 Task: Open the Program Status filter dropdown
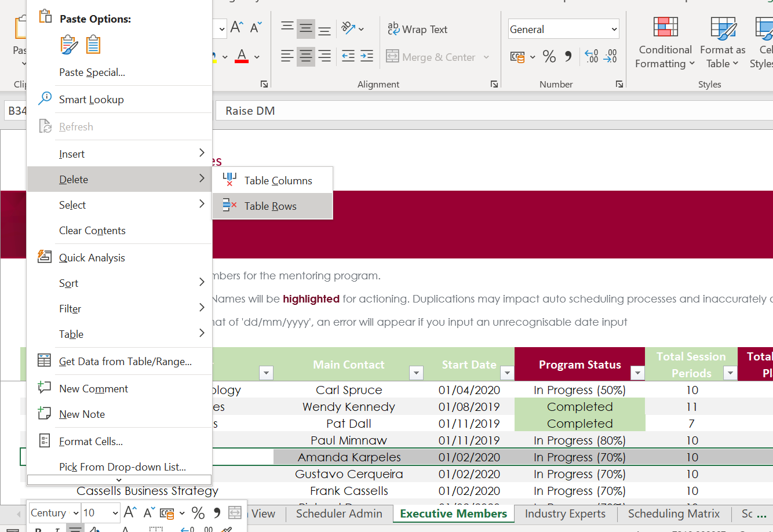pos(637,373)
